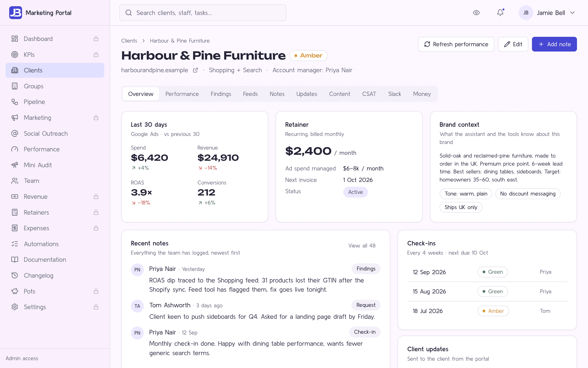Viewport: 588px width, 368px height.
Task: Open the Updates tab
Action: [307, 94]
